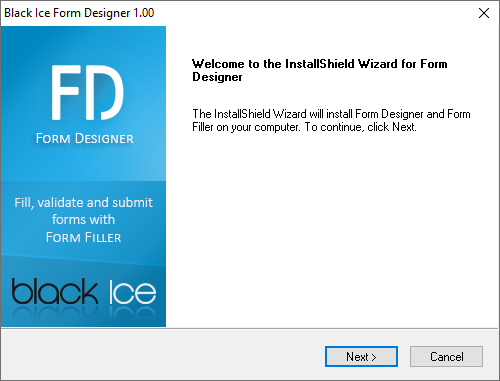Click the Form Filler text in banner
The width and height of the screenshot is (500, 381).
click(83, 237)
